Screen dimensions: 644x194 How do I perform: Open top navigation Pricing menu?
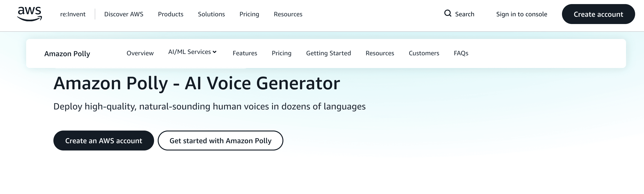pyautogui.click(x=249, y=14)
